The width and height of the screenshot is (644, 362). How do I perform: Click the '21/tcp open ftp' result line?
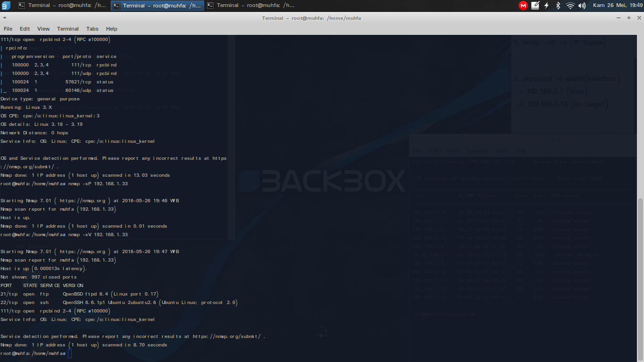point(79,294)
